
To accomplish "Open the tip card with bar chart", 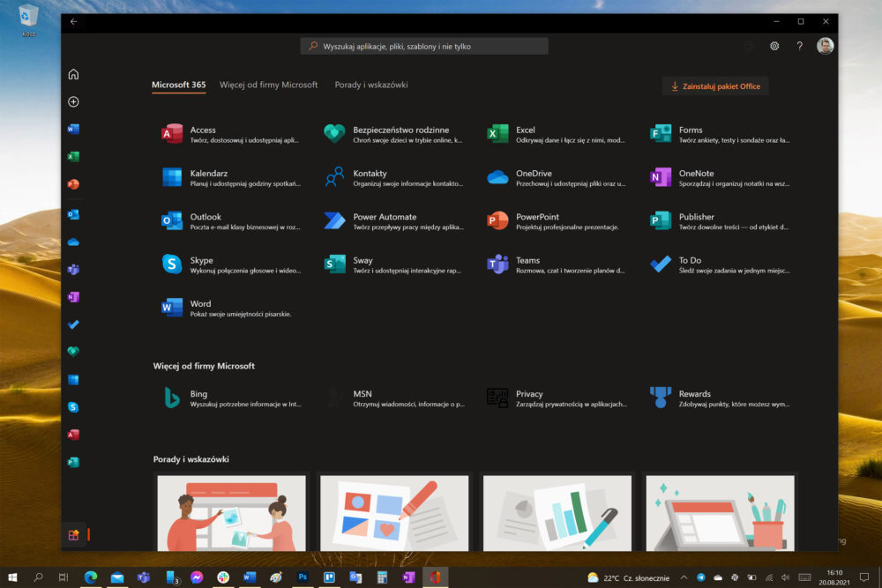I will tap(557, 513).
